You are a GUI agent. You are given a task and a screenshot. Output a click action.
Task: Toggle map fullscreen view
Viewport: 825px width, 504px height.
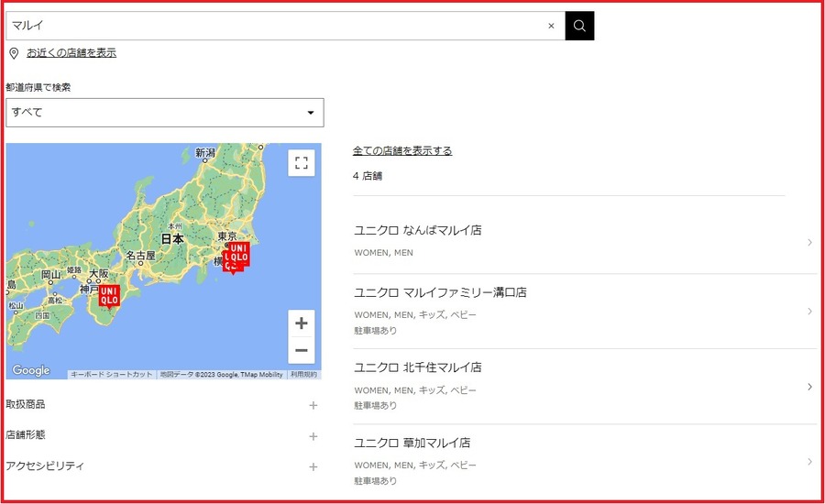point(302,163)
